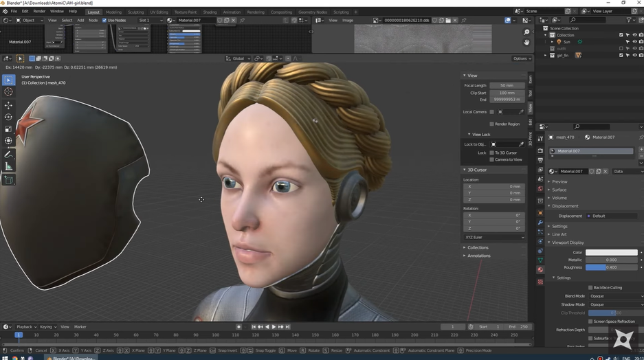The width and height of the screenshot is (644, 360).
Task: Activate the Measure tool
Action: coord(8,166)
